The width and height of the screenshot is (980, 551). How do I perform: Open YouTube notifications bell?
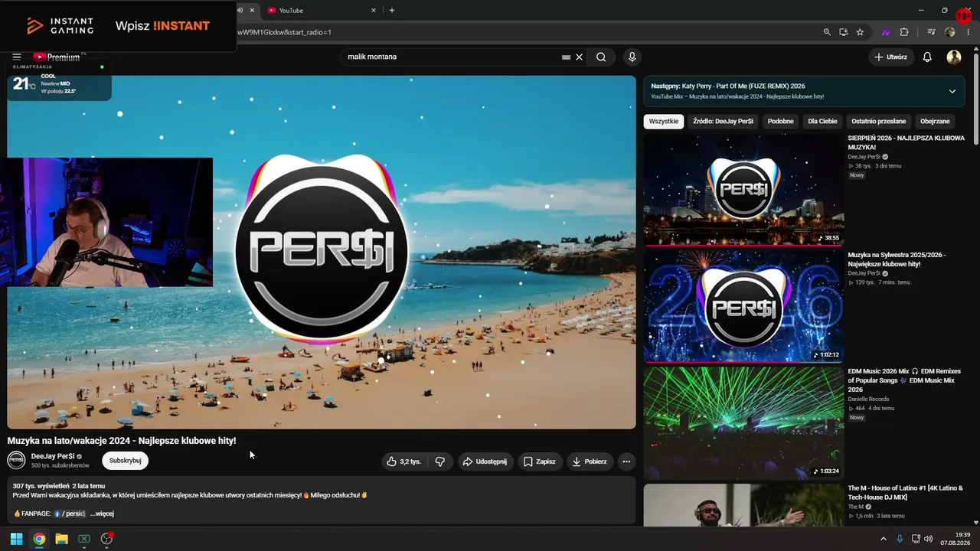pyautogui.click(x=927, y=57)
